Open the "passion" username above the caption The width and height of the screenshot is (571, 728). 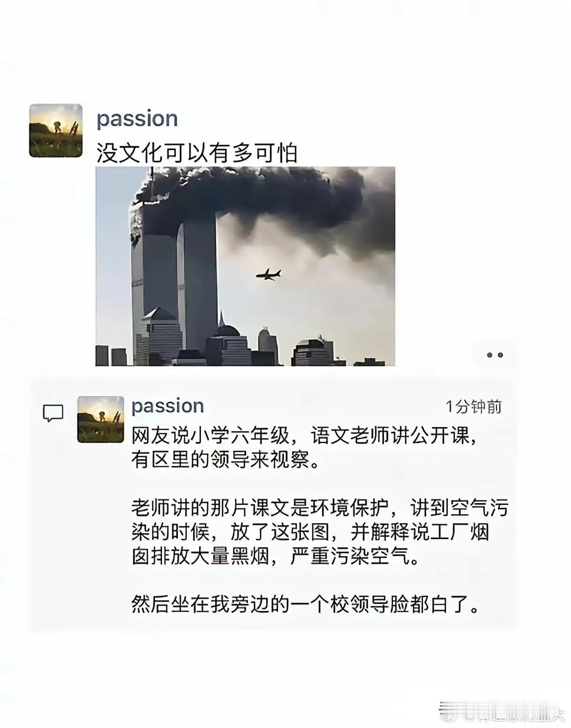[137, 119]
